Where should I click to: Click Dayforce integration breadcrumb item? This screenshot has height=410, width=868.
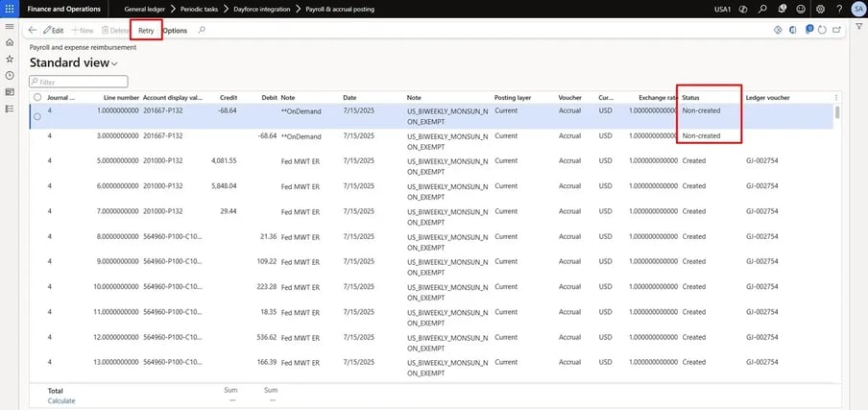pyautogui.click(x=260, y=9)
